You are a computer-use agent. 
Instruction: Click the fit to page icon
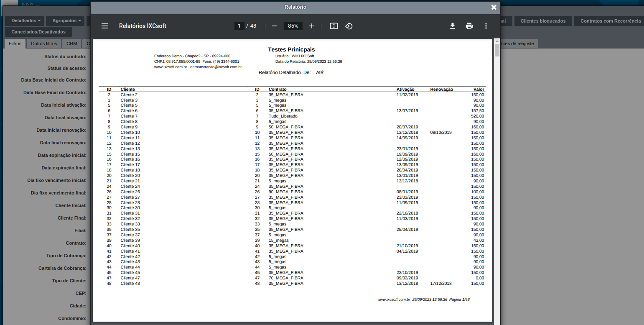(x=333, y=26)
